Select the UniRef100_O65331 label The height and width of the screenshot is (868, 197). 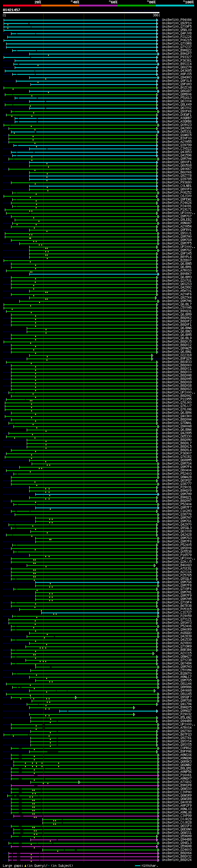[x=177, y=132]
